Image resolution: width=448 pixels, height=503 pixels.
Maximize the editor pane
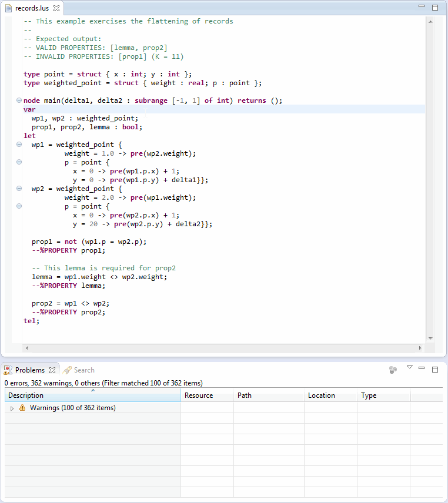(x=435, y=8)
